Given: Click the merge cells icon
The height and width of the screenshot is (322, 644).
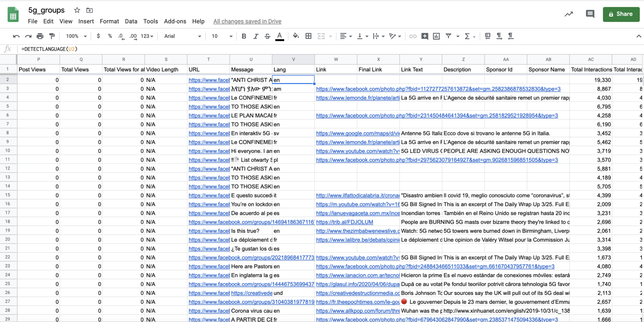Looking at the screenshot, I should 321,36.
